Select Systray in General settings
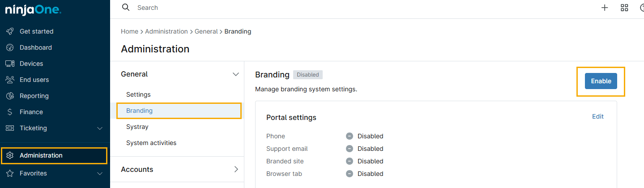This screenshot has width=644, height=188. pyautogui.click(x=137, y=127)
